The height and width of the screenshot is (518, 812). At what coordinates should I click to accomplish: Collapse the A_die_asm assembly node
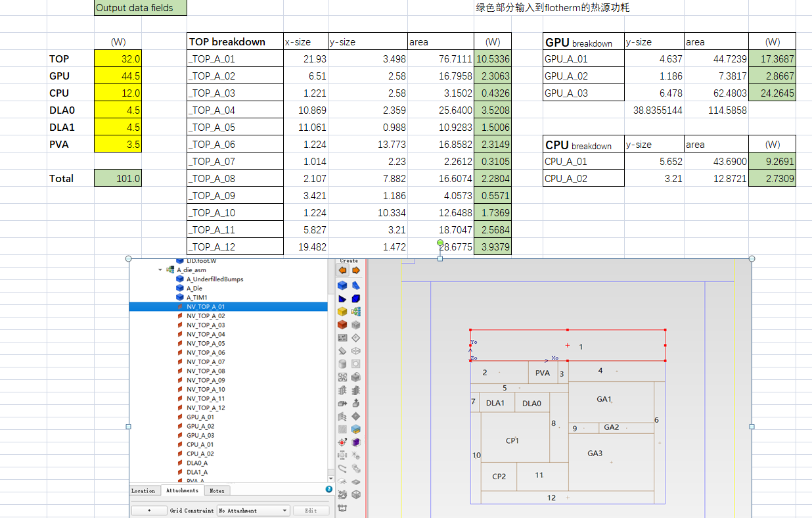coord(160,270)
